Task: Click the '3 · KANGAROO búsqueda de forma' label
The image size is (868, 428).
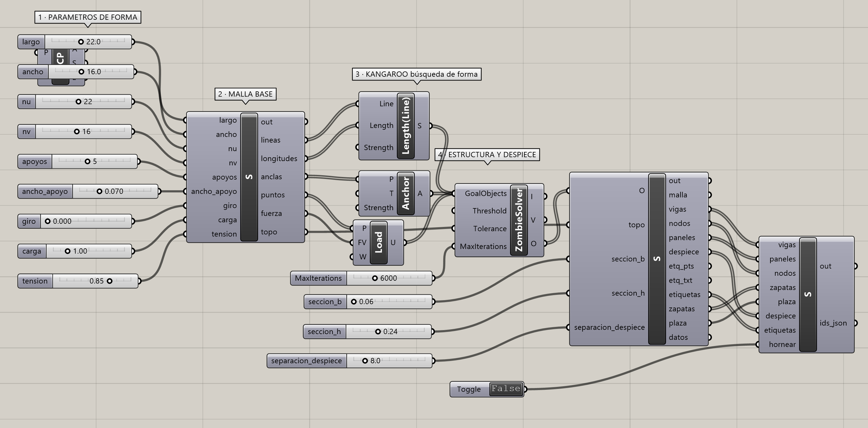Action: pyautogui.click(x=417, y=74)
